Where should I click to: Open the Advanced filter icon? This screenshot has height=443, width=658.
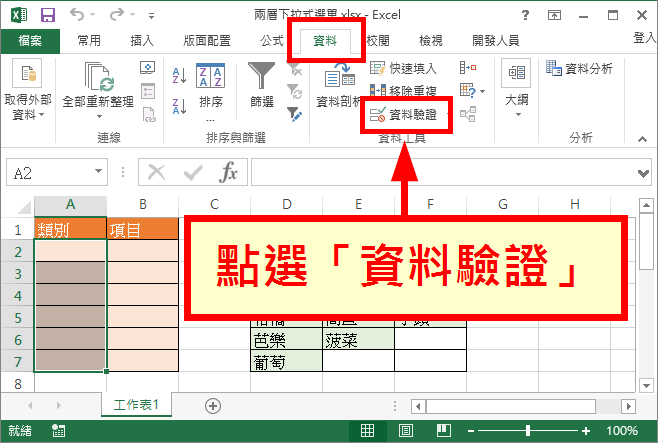click(295, 114)
